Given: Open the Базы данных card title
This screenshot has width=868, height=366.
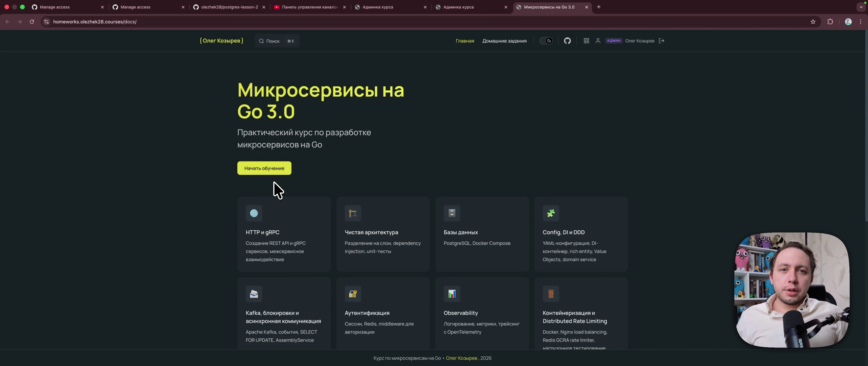Looking at the screenshot, I should click(461, 232).
